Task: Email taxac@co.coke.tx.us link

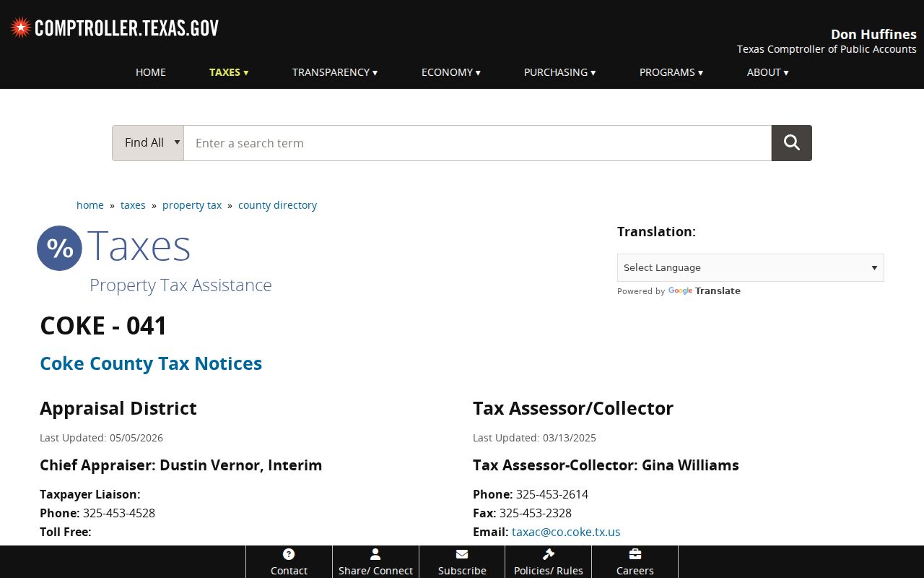Action: point(566,532)
